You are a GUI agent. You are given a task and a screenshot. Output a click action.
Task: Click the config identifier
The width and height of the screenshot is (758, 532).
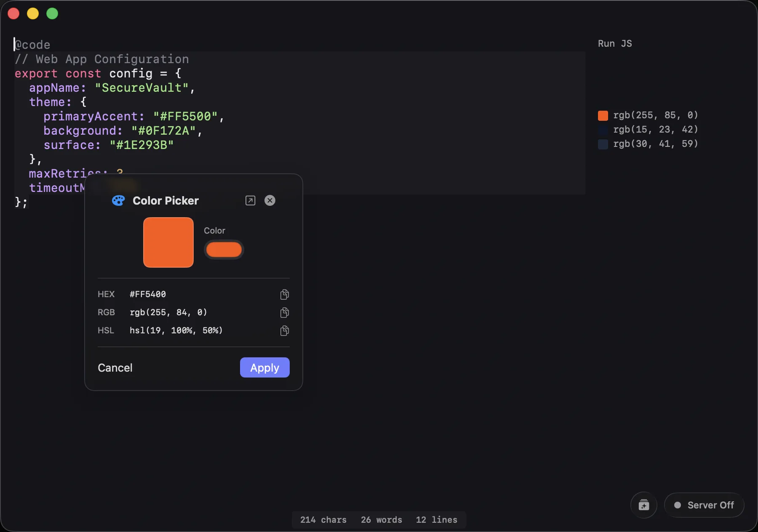131,74
